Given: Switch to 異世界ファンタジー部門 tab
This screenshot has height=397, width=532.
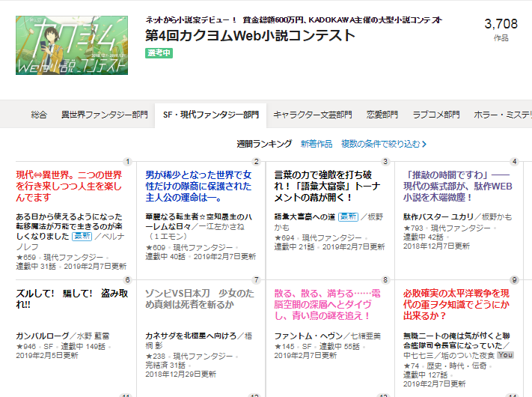Looking at the screenshot, I should [x=105, y=115].
